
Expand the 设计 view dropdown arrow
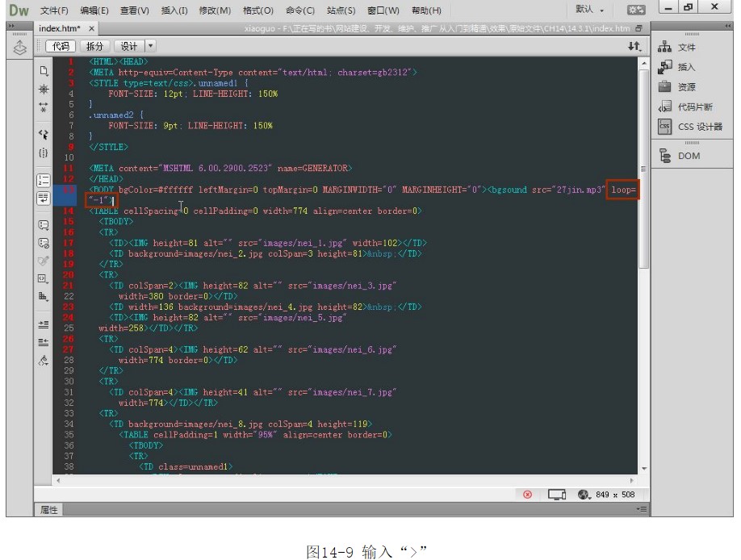[x=150, y=47]
